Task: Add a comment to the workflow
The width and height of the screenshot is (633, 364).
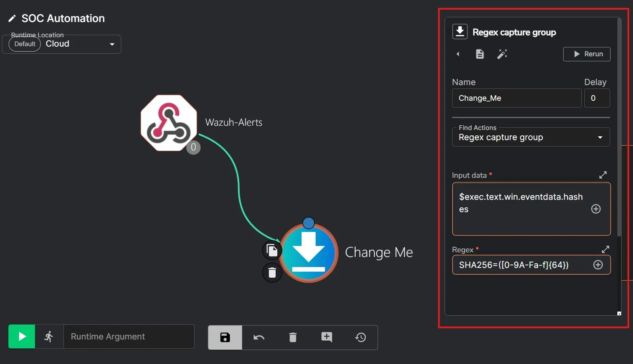Action: click(x=326, y=337)
